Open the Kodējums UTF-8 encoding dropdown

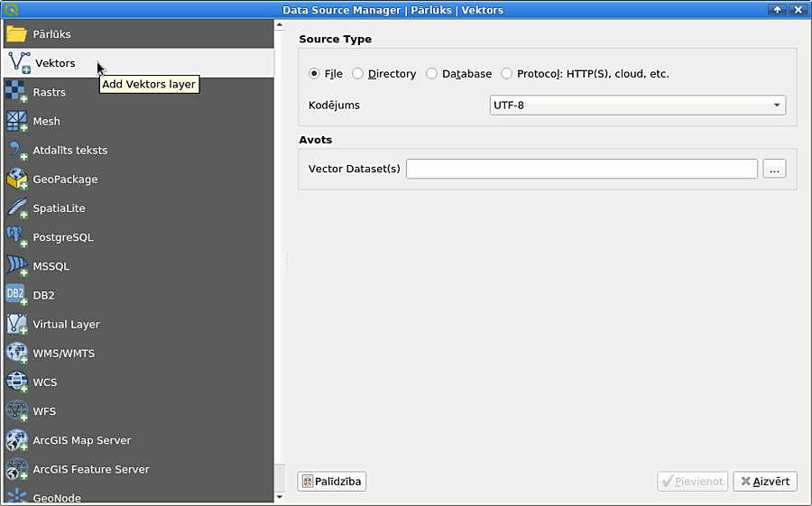click(638, 106)
